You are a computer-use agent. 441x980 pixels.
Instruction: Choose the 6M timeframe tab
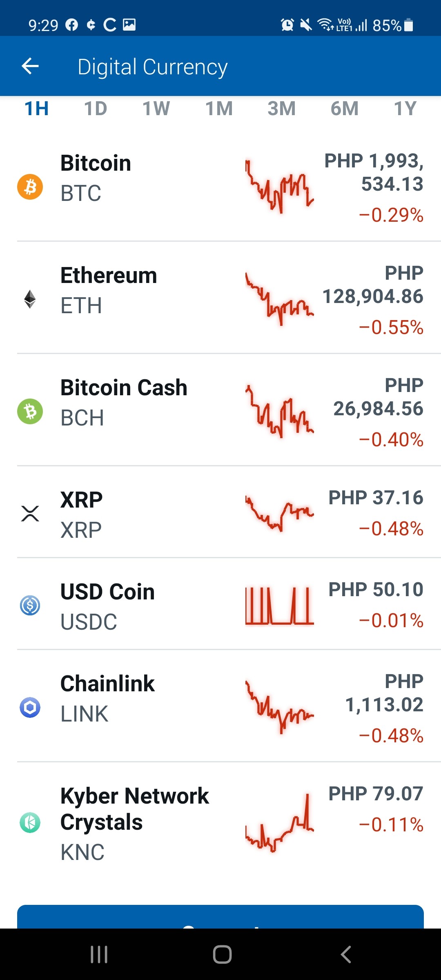point(345,109)
